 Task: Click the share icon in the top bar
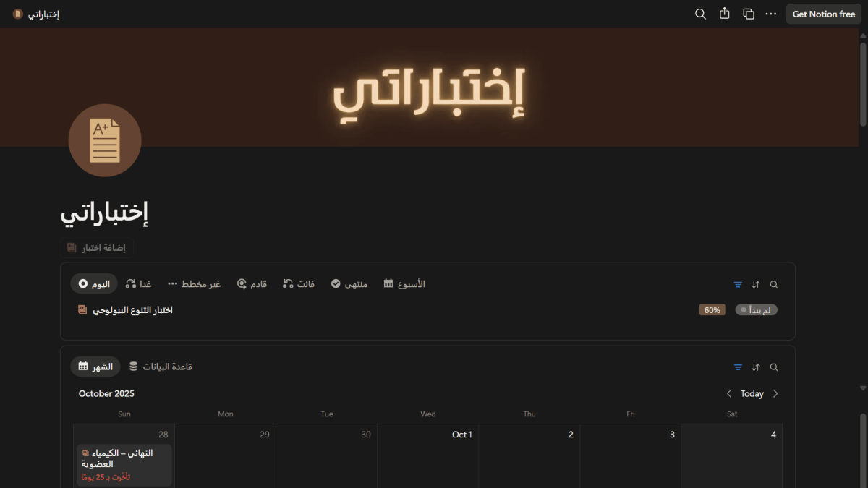click(724, 14)
